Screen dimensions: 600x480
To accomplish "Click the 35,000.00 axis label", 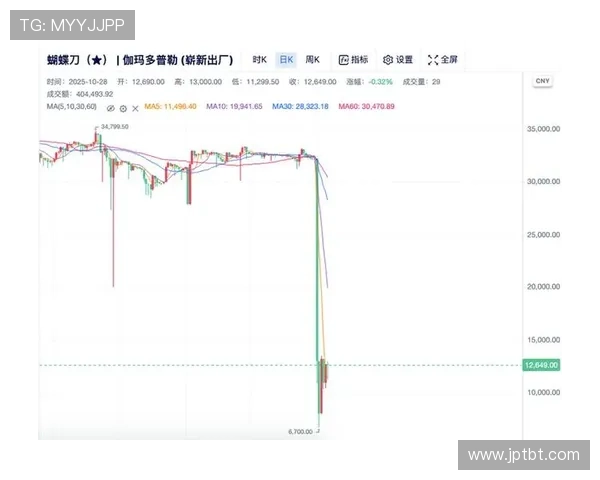I will [543, 129].
